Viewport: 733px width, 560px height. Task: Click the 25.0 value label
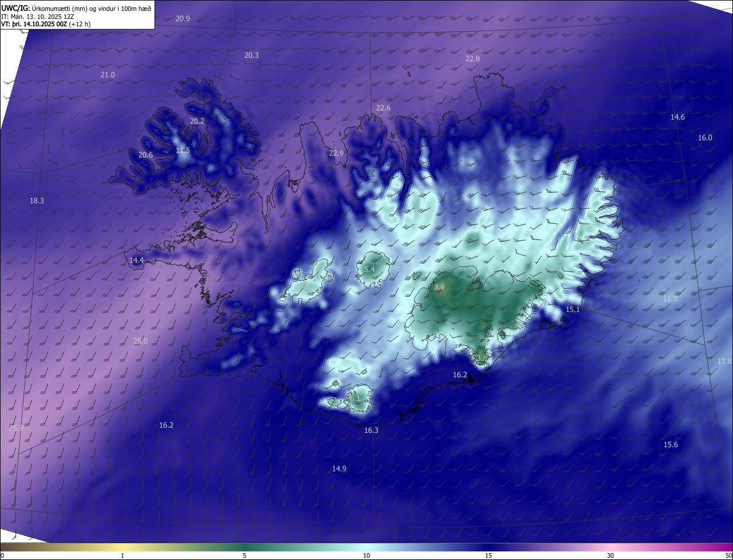(x=140, y=341)
